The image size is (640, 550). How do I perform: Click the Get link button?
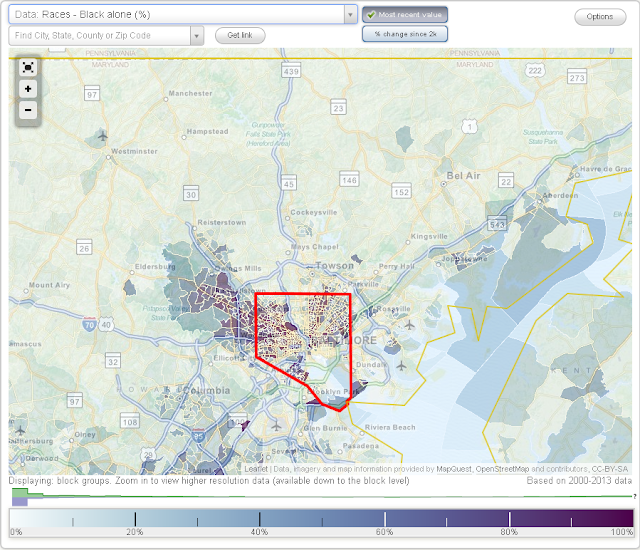coord(240,35)
